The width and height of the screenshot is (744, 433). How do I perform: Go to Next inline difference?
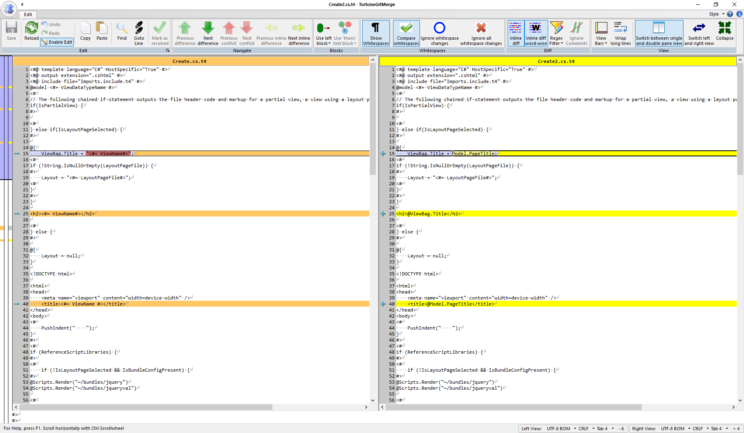[x=299, y=33]
